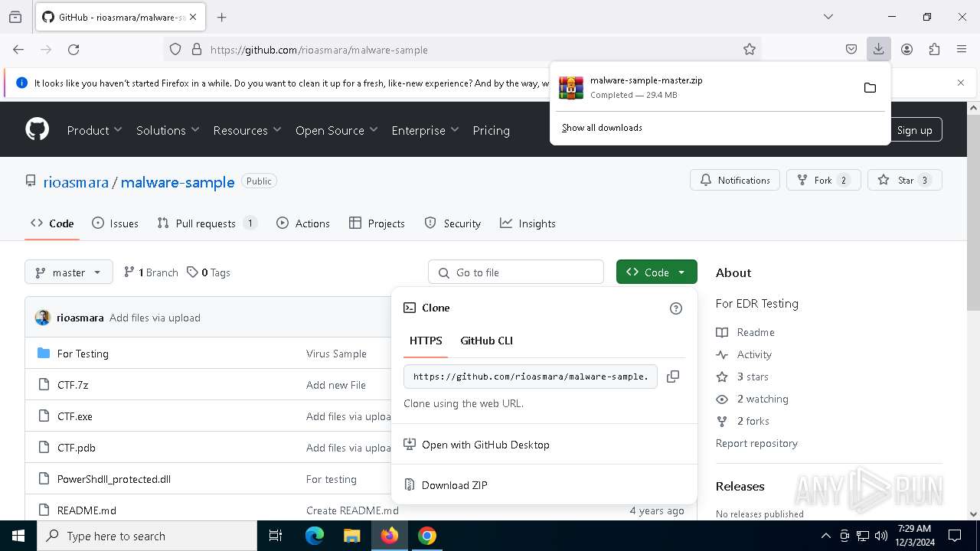This screenshot has height=551, width=980.
Task: Click the Go to file search field
Action: pyautogui.click(x=516, y=272)
